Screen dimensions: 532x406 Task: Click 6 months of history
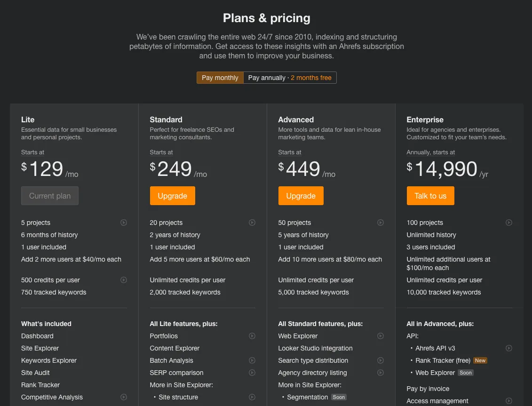point(49,235)
